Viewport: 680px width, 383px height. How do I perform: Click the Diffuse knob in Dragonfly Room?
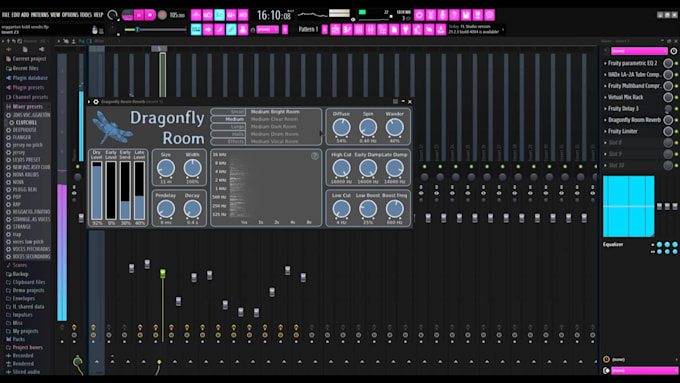coord(341,127)
